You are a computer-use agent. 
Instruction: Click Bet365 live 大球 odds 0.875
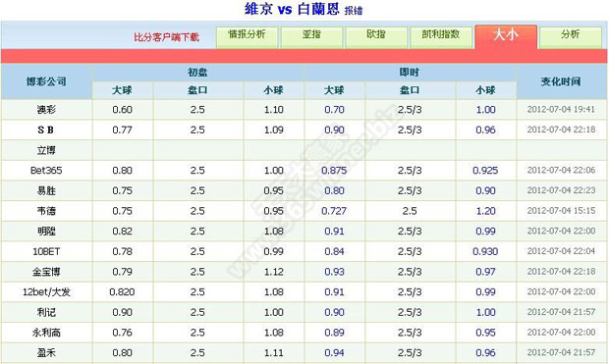(x=334, y=171)
